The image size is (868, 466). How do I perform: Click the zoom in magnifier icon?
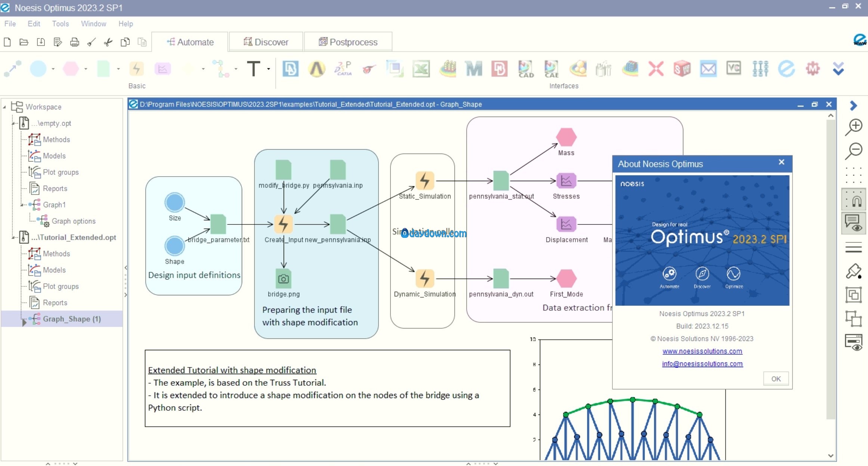[x=854, y=127]
